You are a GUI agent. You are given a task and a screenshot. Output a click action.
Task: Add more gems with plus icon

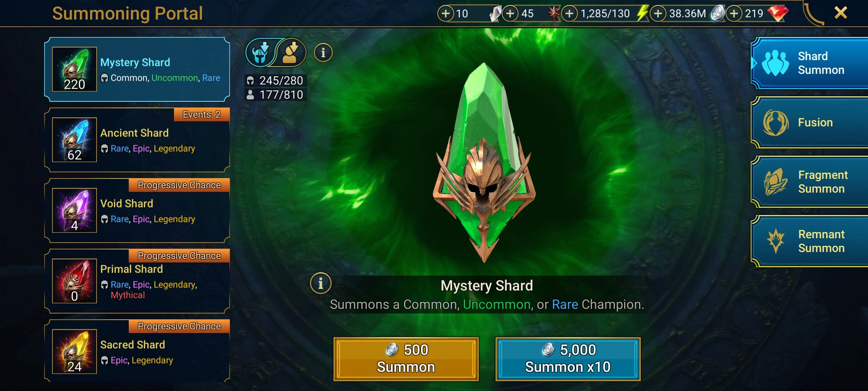click(734, 14)
